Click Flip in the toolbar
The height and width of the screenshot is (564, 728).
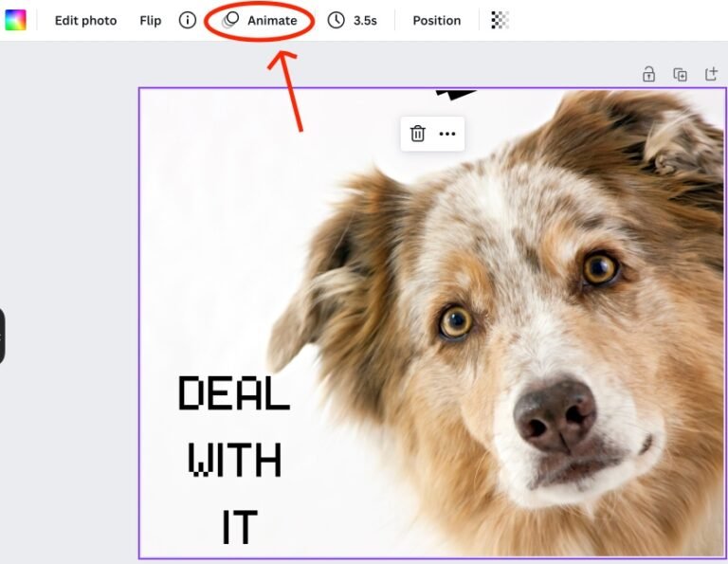coord(151,21)
